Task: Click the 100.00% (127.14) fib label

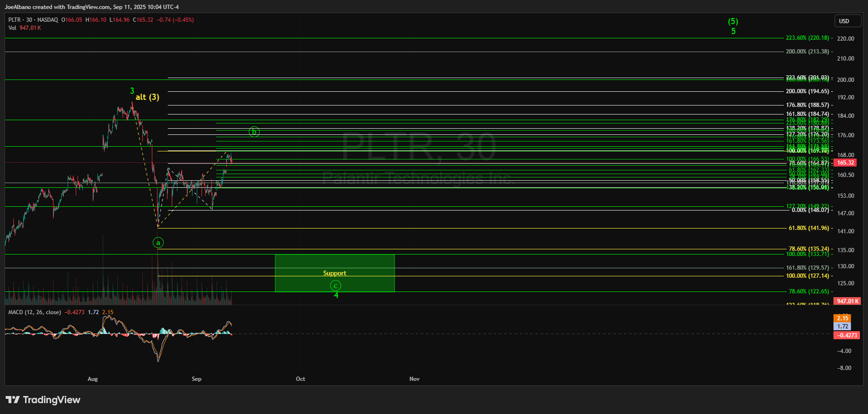Action: coord(807,276)
